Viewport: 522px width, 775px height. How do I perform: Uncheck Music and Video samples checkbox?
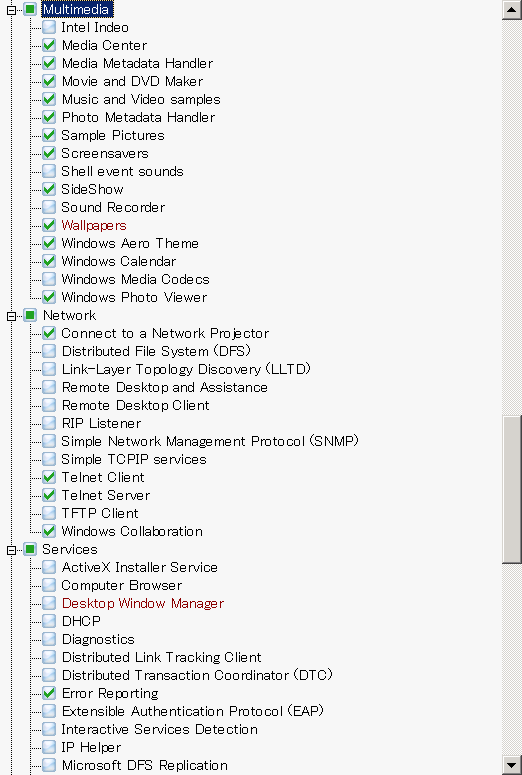tap(49, 99)
